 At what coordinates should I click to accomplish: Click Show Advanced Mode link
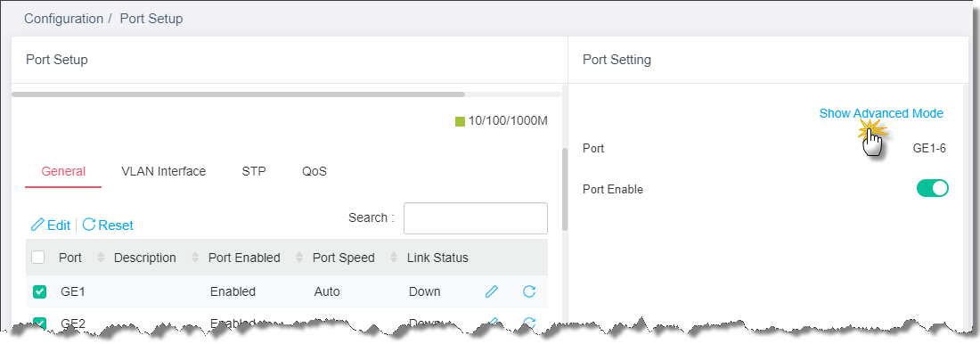tap(881, 113)
